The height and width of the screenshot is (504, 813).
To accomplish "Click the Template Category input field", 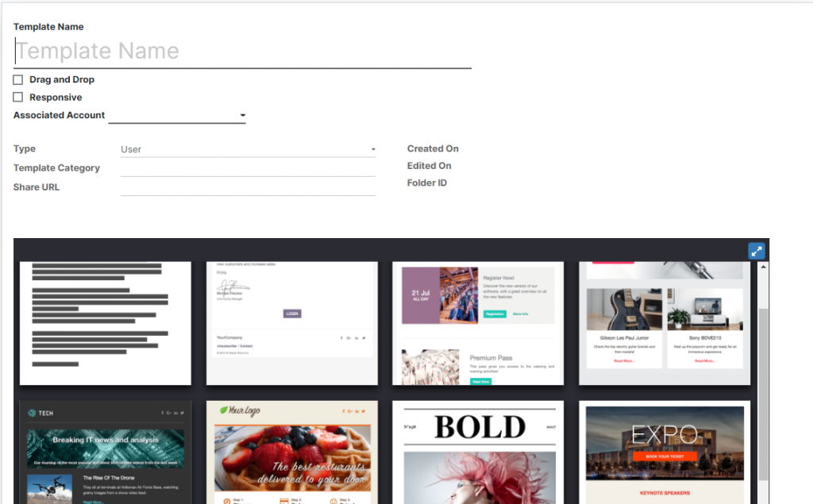I will [248, 168].
